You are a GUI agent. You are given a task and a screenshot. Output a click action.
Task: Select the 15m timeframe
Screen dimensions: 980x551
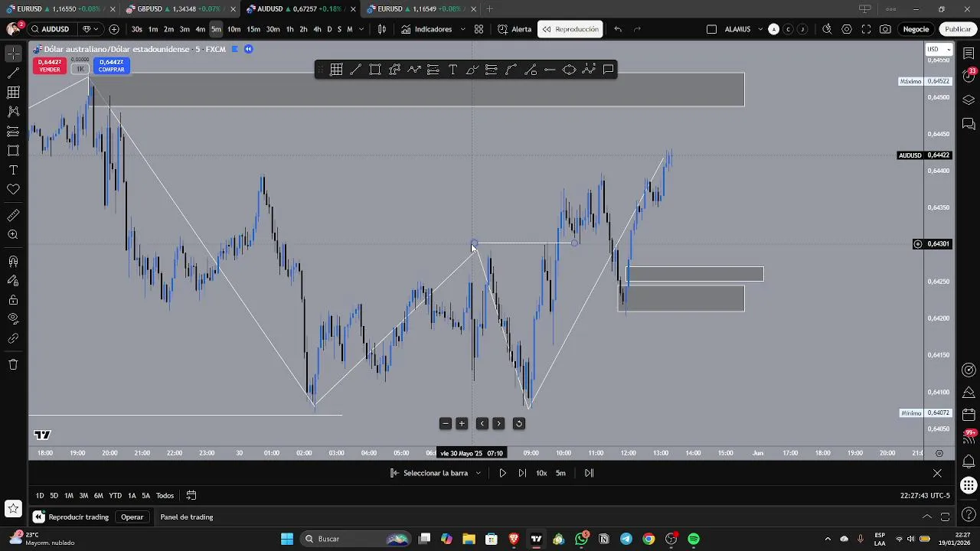(x=253, y=29)
